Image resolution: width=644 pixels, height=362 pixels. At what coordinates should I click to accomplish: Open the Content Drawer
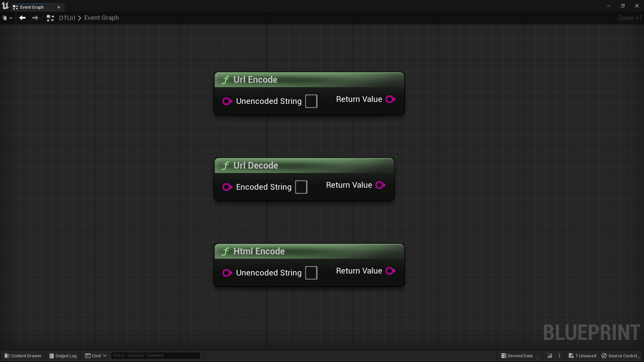tap(23, 356)
